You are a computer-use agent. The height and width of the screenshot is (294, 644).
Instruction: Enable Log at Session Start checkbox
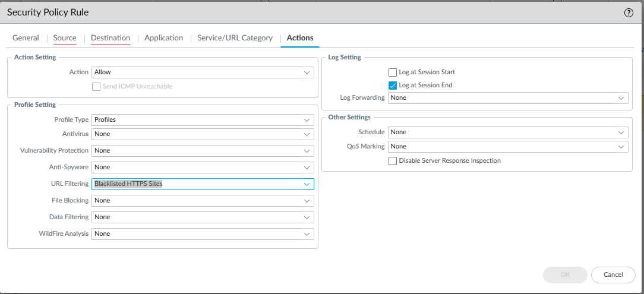pos(393,72)
